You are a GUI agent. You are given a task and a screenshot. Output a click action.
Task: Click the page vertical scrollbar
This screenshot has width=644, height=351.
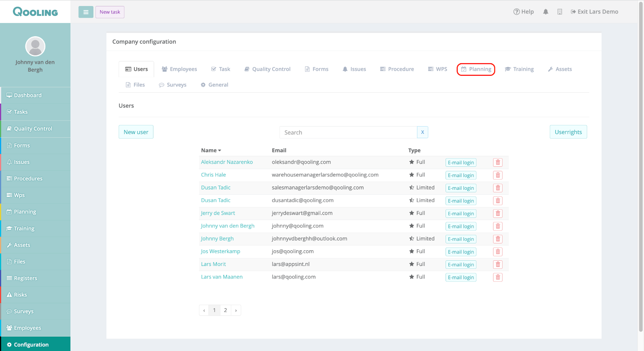pos(641,166)
